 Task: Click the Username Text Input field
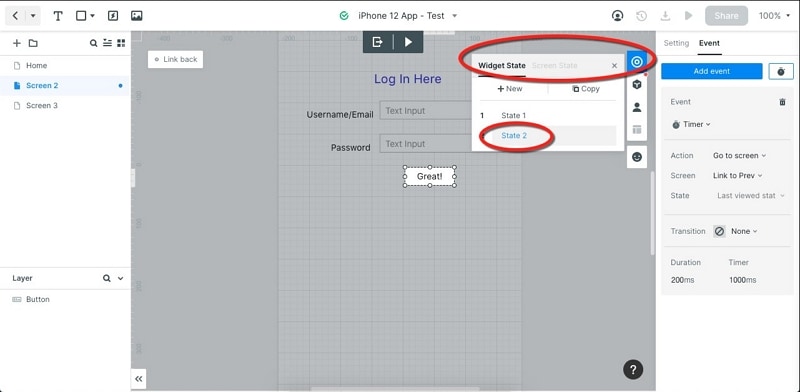coord(426,111)
